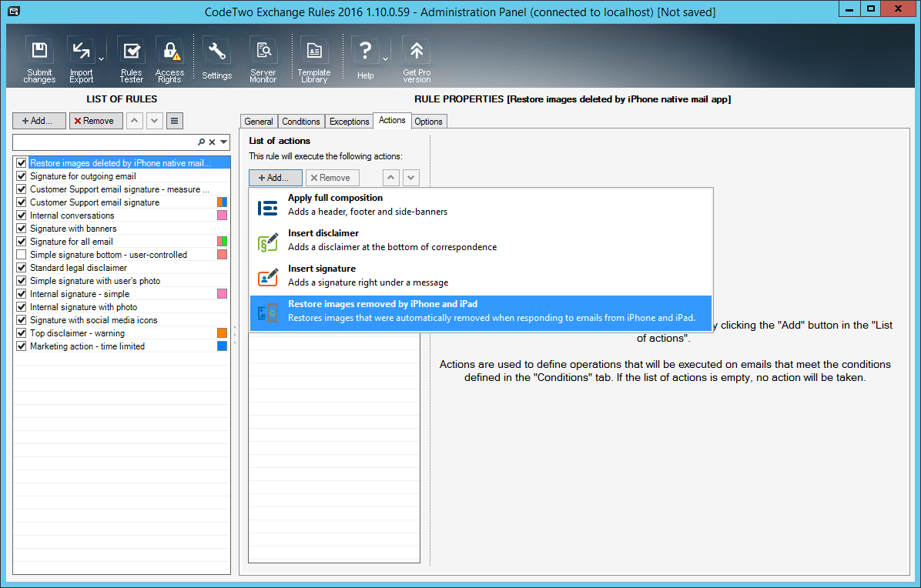Open the rules list menu icon

coord(175,121)
